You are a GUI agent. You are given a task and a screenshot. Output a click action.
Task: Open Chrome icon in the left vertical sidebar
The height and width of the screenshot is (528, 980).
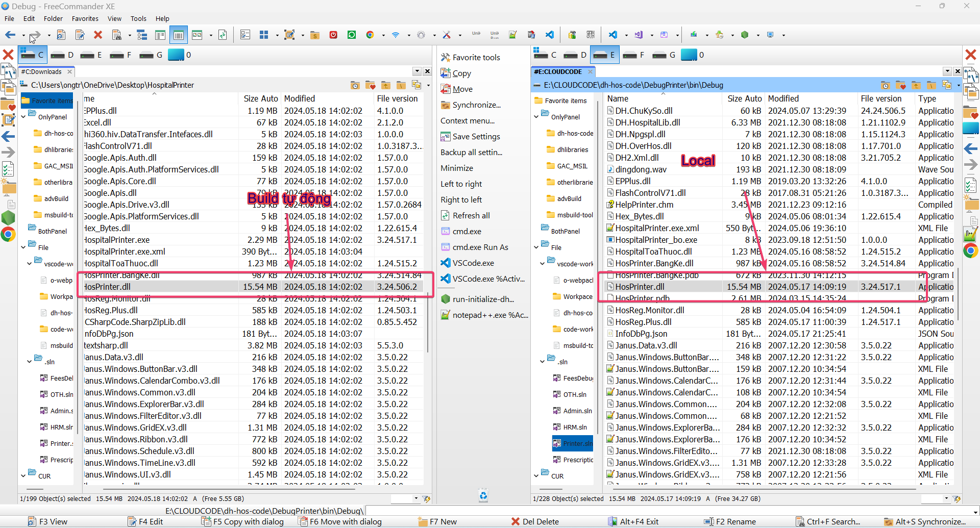(8, 234)
